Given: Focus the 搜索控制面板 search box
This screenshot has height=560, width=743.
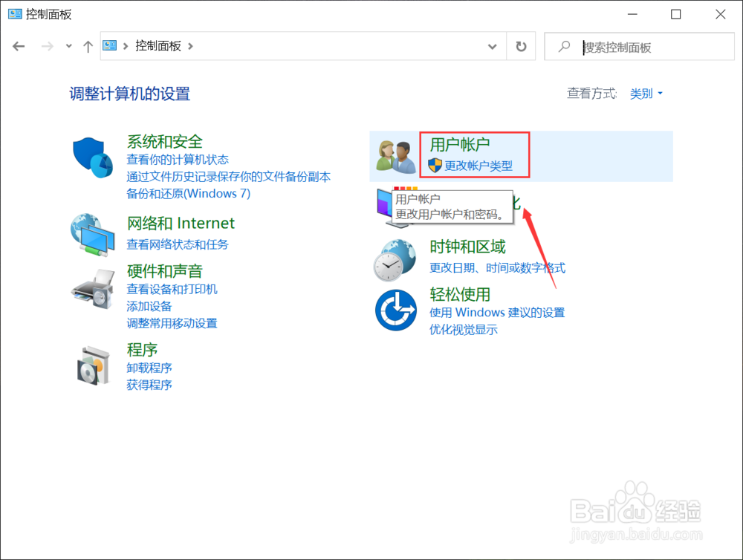Looking at the screenshot, I should pyautogui.click(x=639, y=47).
